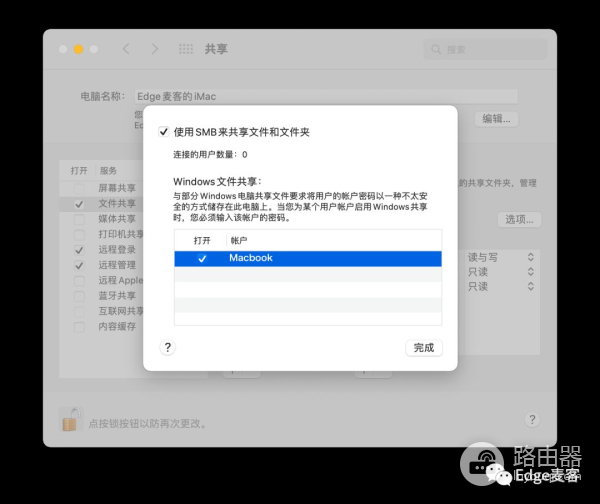600x504 pixels.
Task: Enable 内容缓存 service checkbox
Action: pyautogui.click(x=79, y=327)
